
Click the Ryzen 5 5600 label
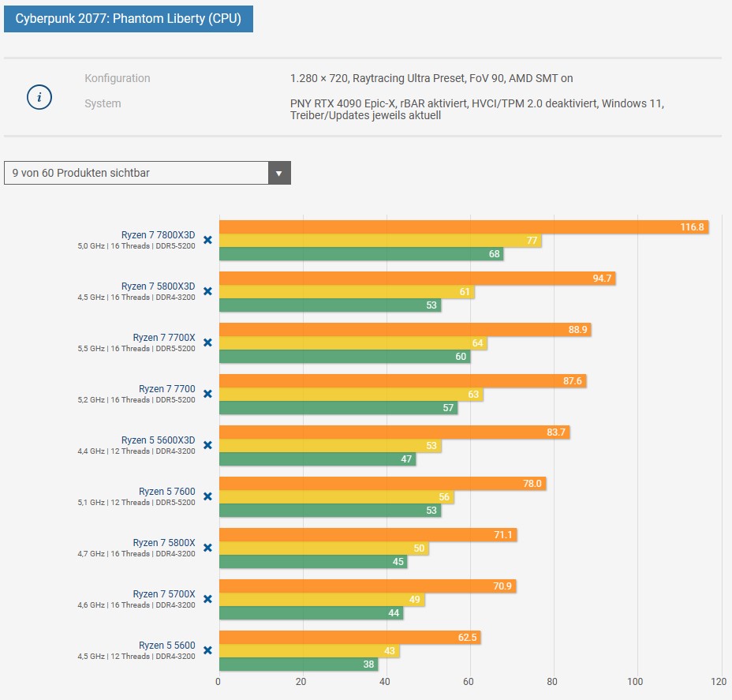click(x=167, y=646)
